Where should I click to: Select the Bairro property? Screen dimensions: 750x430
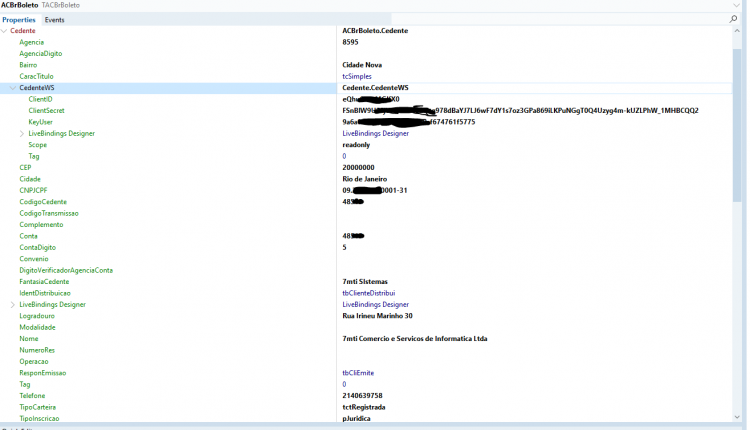click(28, 65)
